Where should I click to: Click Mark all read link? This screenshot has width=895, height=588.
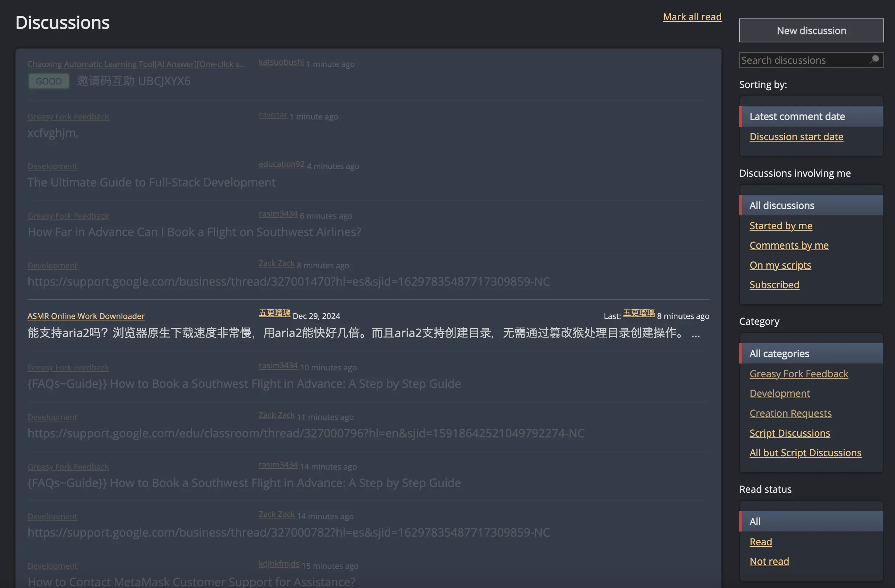point(692,17)
